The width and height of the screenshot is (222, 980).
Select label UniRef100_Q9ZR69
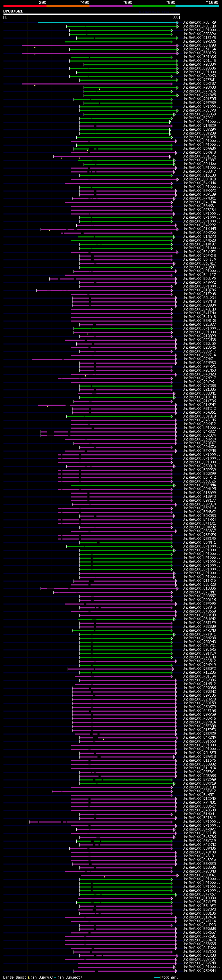(x=199, y=103)
